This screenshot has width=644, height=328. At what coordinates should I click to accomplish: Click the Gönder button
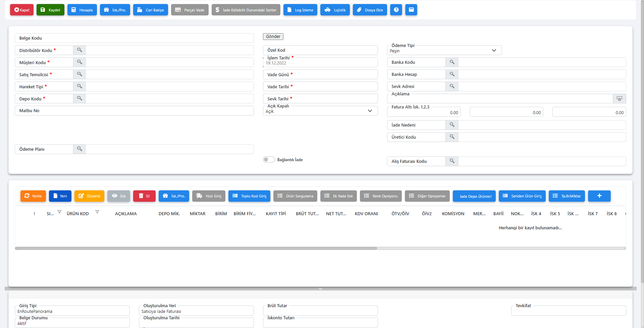pyautogui.click(x=273, y=37)
